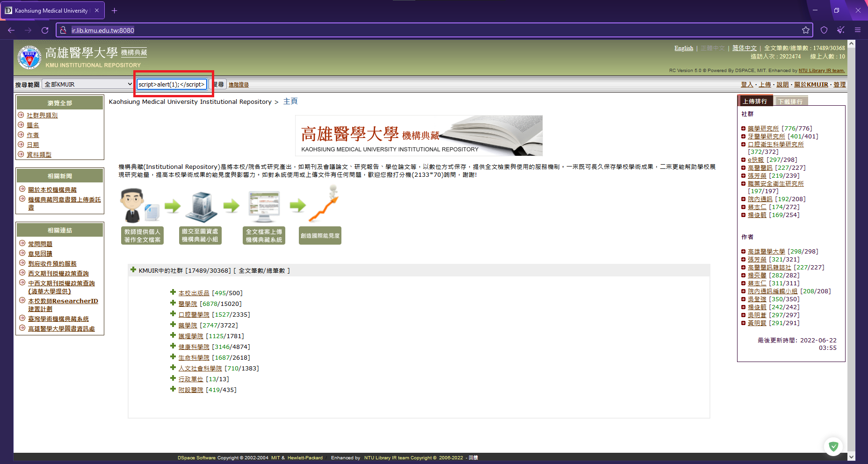Expand the 生命科學院 community tree

coord(173,357)
